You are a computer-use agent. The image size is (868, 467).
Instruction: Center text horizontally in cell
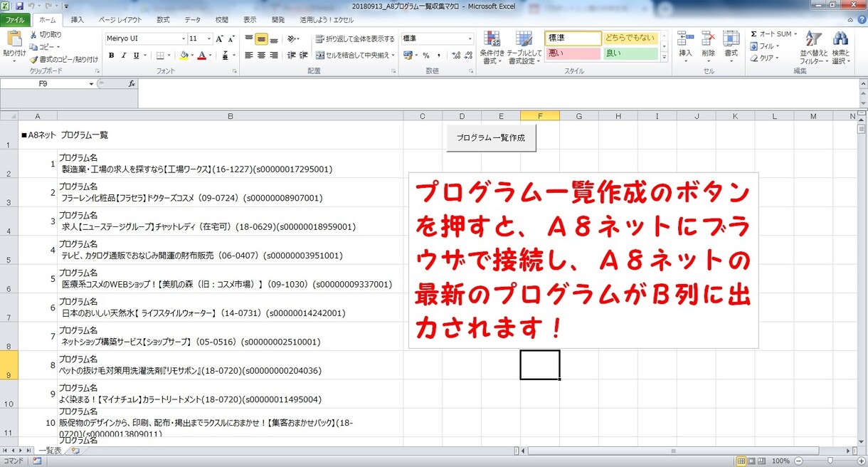coord(261,56)
